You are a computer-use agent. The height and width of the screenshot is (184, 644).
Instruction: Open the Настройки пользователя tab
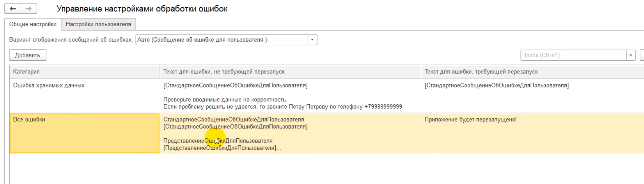tap(98, 24)
